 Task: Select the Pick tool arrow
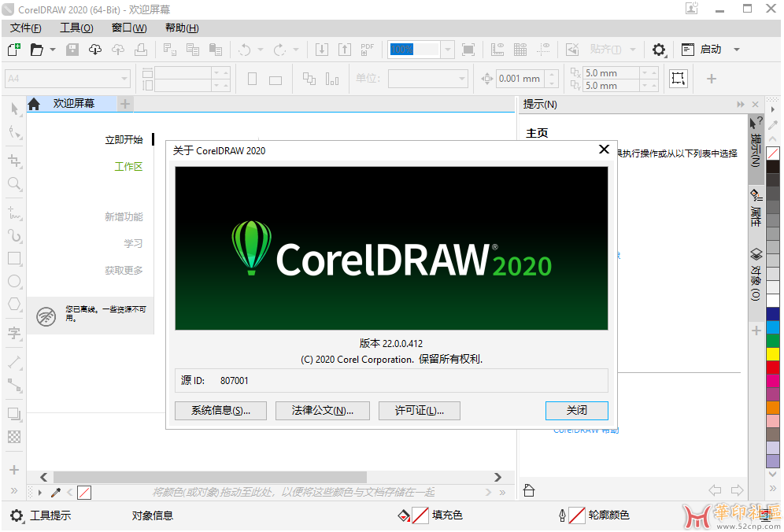tap(15, 109)
